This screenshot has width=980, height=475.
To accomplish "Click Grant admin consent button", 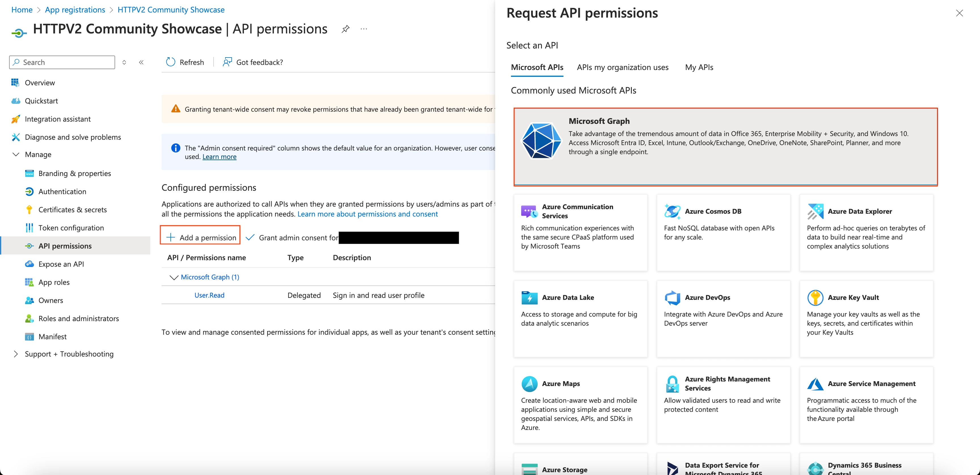I will click(292, 238).
